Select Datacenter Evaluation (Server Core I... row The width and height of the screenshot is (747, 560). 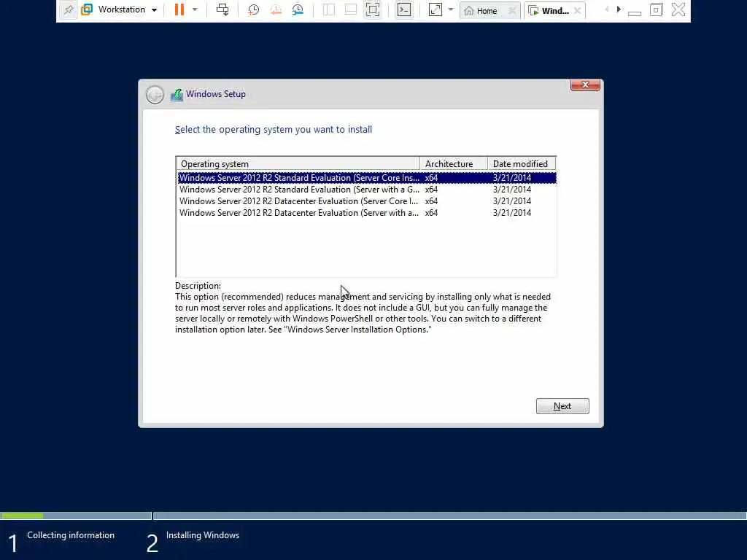[x=367, y=201]
